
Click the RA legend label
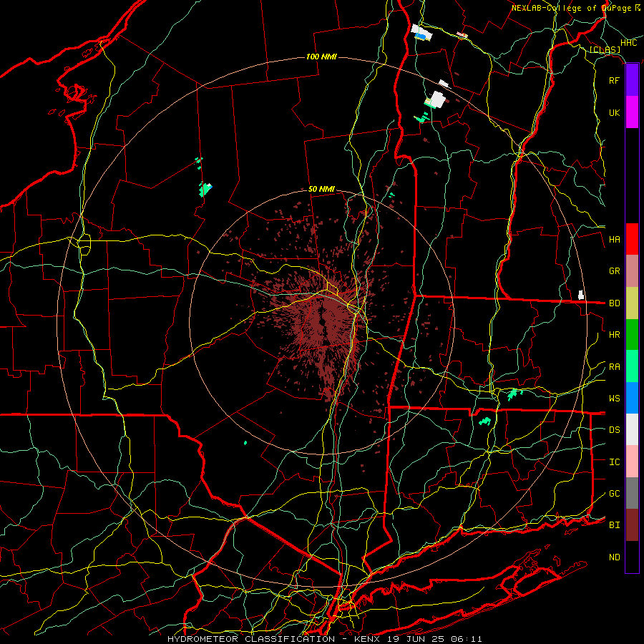click(x=615, y=366)
